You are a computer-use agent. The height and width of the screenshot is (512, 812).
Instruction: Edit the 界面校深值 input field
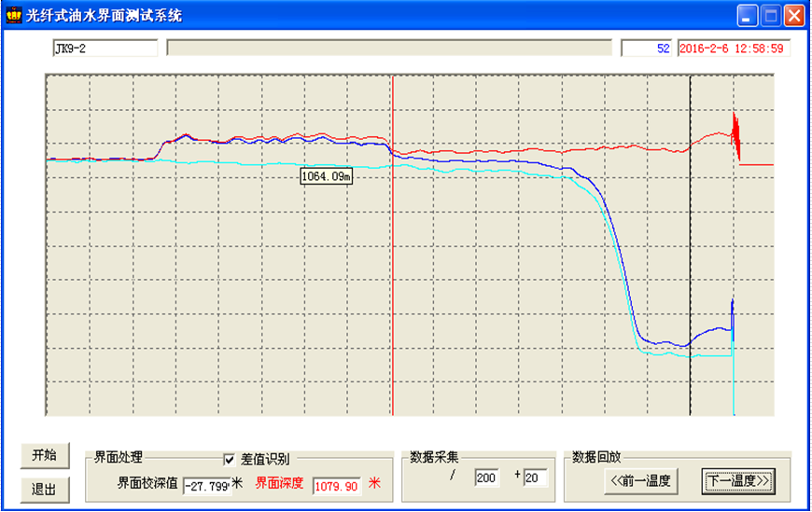coord(205,485)
